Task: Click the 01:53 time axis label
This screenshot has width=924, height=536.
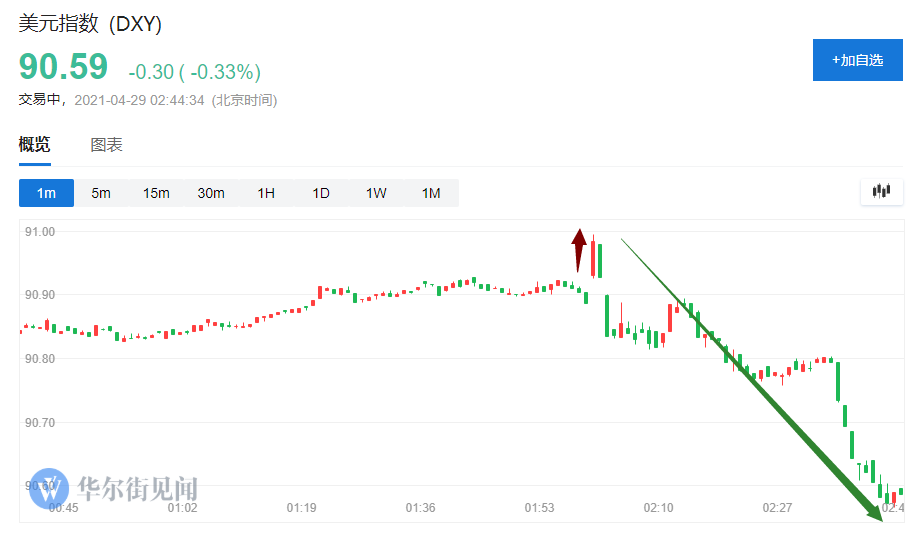Action: point(539,508)
